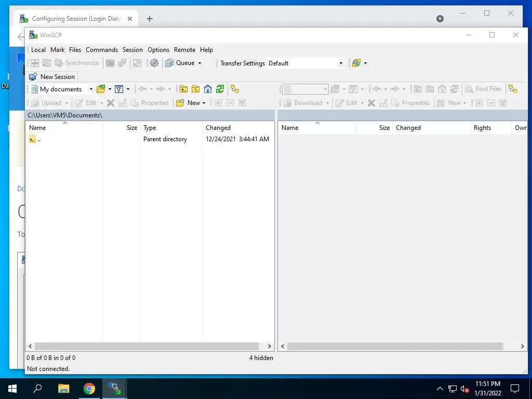This screenshot has width=532, height=399.
Task: Open the Session menu
Action: 132,50
